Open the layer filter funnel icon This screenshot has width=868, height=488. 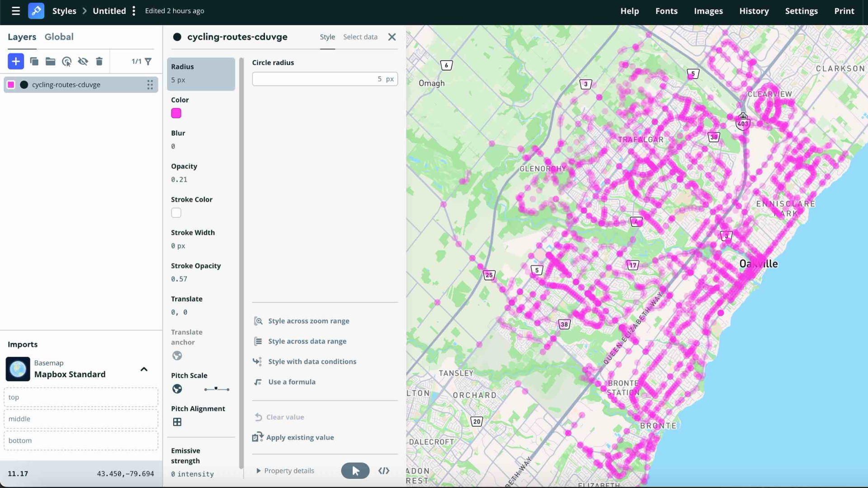[x=148, y=61]
